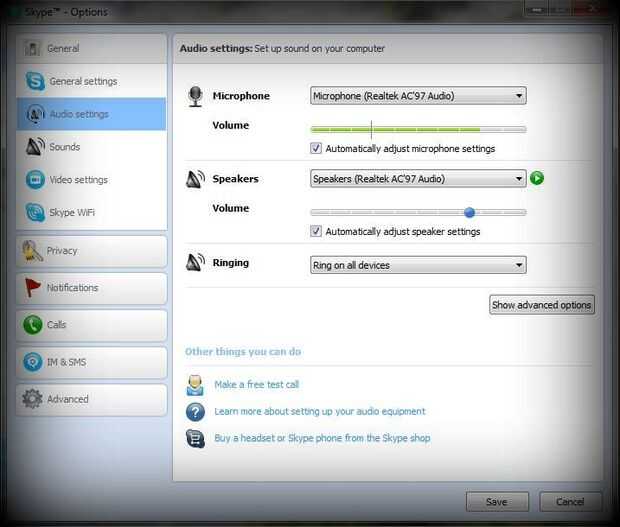Expand the Advanced section

(x=91, y=399)
